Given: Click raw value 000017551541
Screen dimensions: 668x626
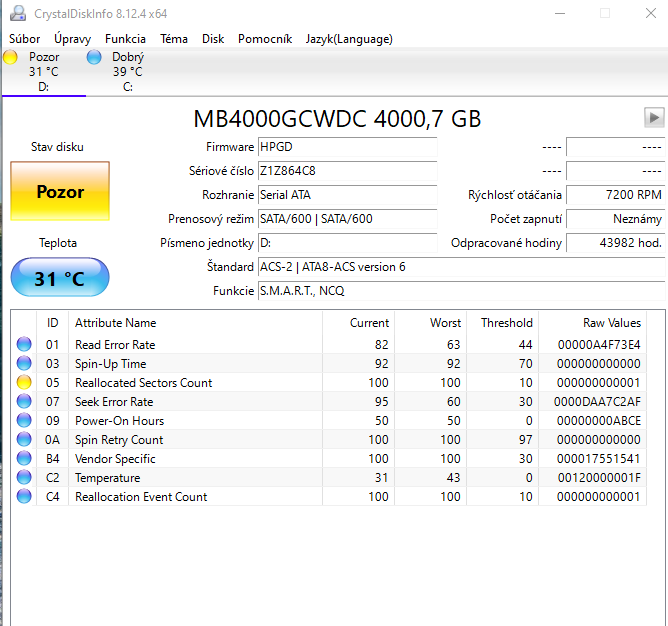Looking at the screenshot, I should (599, 459).
